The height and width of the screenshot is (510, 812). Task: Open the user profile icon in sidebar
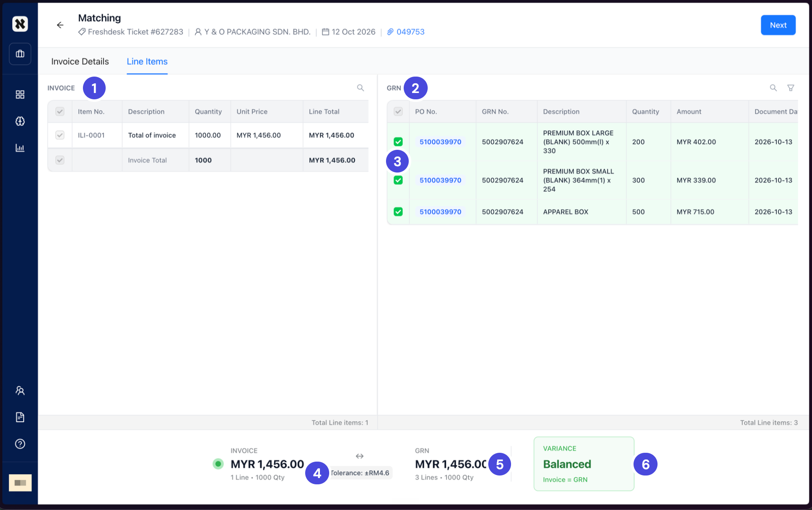point(20,390)
